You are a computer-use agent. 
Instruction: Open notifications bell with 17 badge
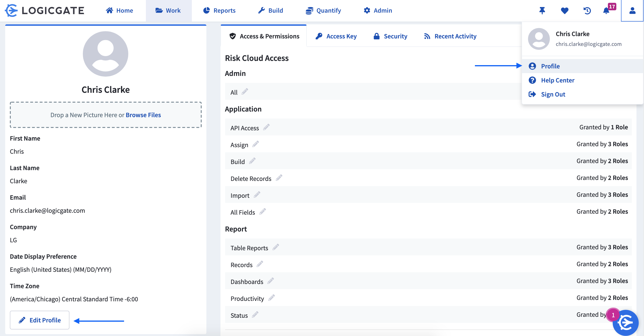point(606,11)
